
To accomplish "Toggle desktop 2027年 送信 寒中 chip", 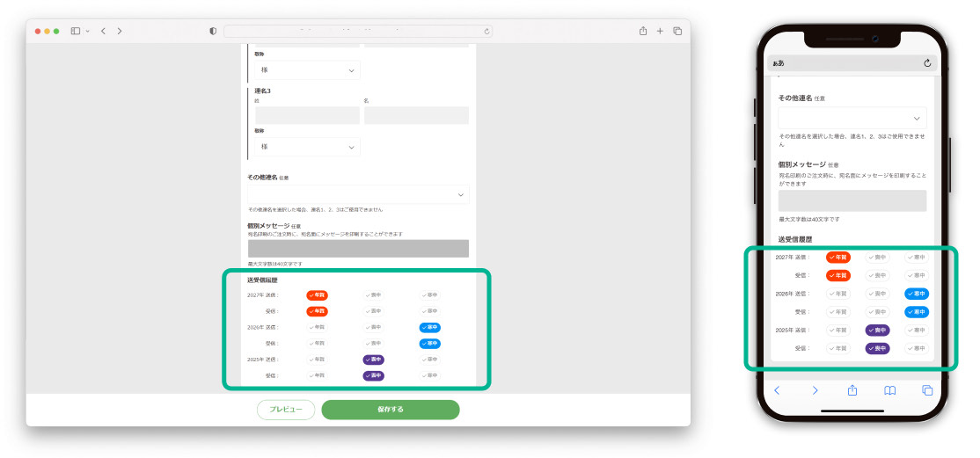I will (x=430, y=294).
